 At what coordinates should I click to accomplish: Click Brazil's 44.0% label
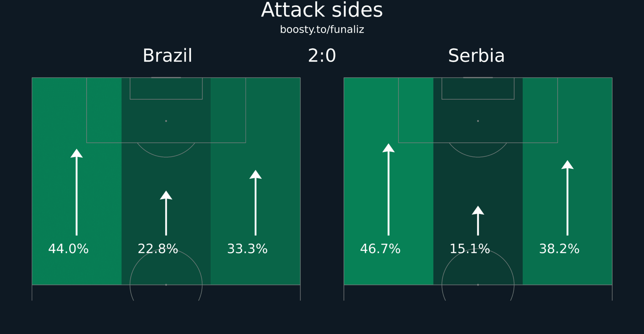[68, 249]
